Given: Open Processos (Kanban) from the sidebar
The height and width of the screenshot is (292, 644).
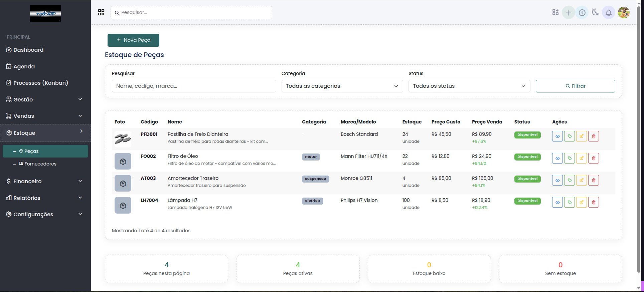Looking at the screenshot, I should pos(40,83).
